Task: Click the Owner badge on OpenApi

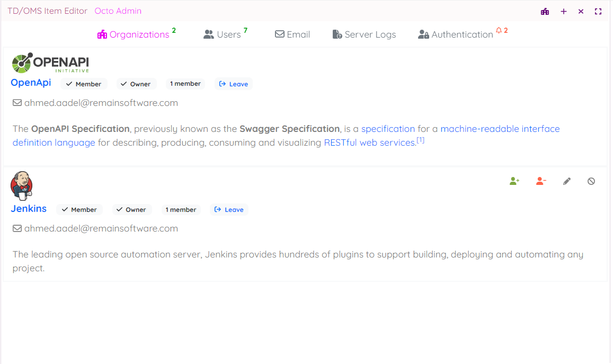Action: (x=136, y=84)
